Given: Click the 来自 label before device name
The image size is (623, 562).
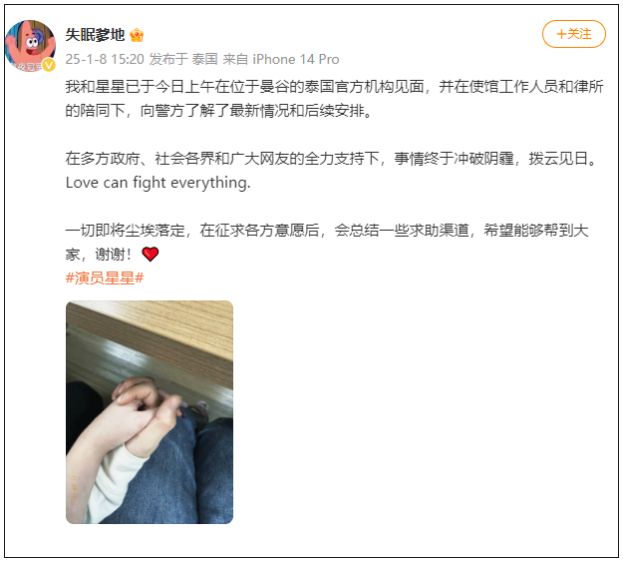Looking at the screenshot, I should (235, 59).
